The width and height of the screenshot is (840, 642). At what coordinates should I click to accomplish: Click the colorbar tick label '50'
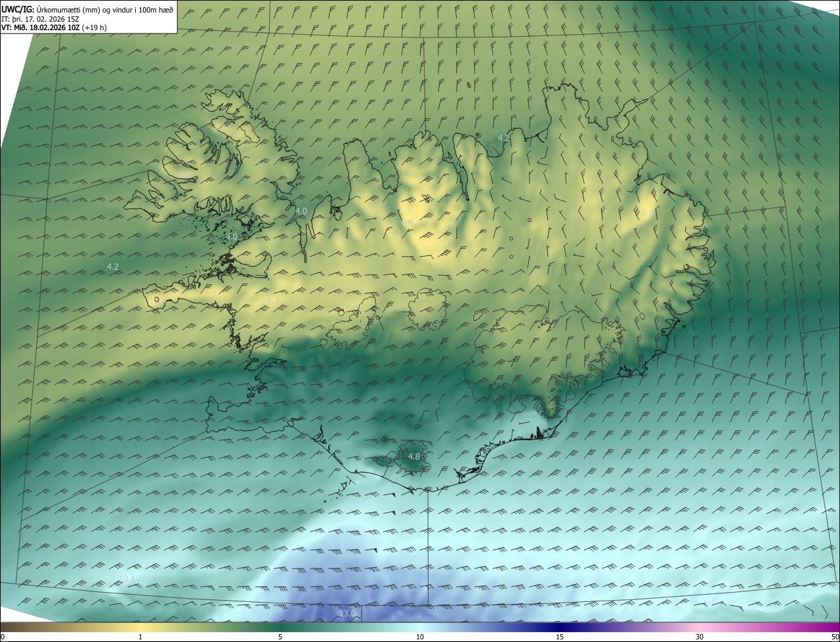click(x=835, y=637)
